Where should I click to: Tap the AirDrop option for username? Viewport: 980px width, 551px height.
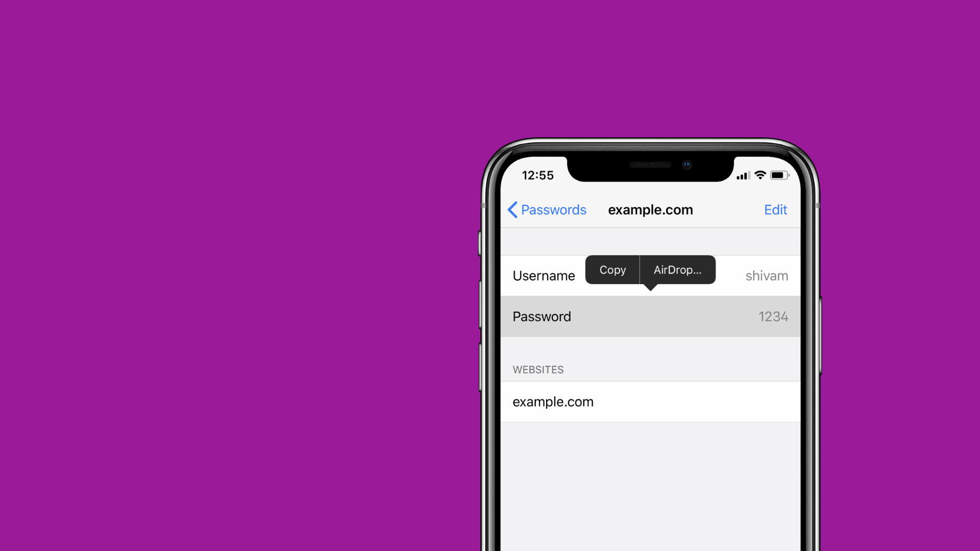(x=677, y=269)
